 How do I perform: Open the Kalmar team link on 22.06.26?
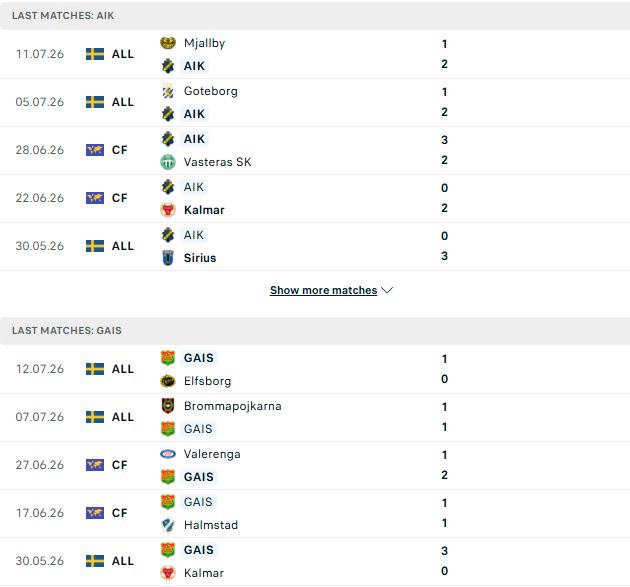(x=204, y=210)
